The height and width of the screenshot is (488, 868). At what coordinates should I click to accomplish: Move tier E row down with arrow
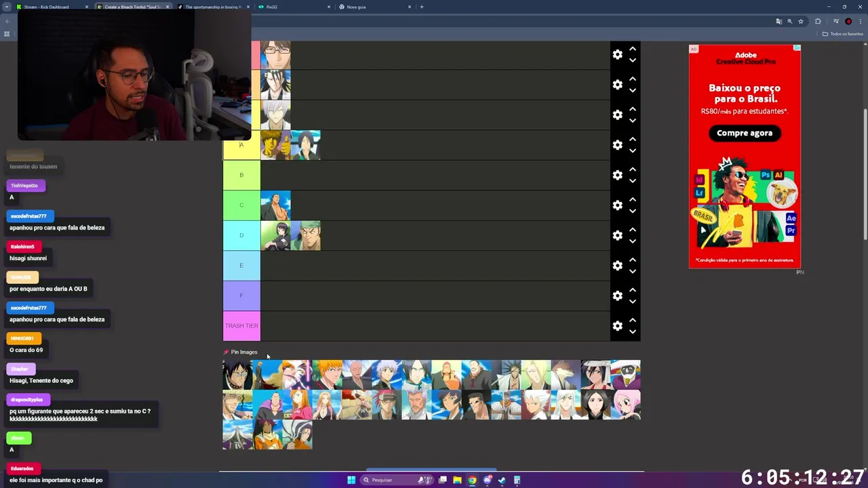632,271
